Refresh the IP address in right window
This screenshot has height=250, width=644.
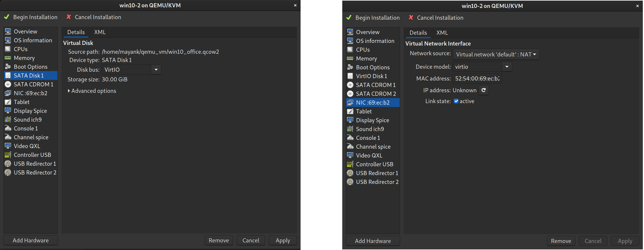click(484, 90)
